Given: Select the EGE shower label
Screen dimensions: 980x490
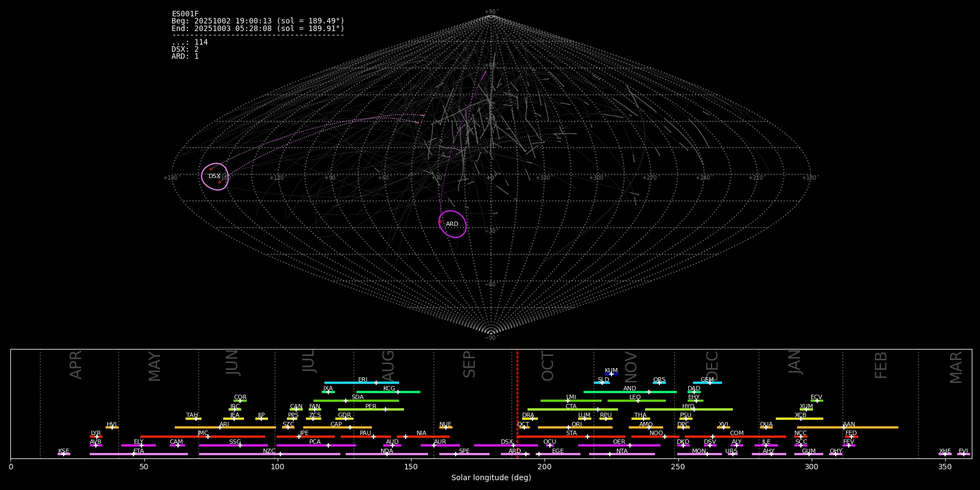Looking at the screenshot, I should coord(558,451).
